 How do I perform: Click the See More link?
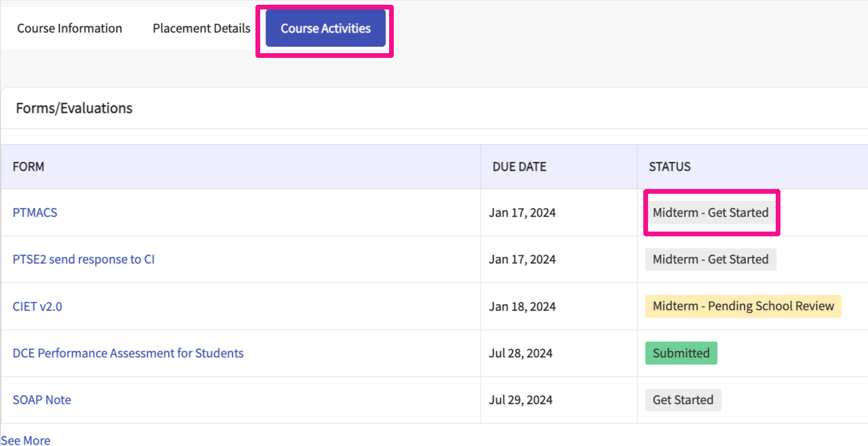tap(25, 440)
